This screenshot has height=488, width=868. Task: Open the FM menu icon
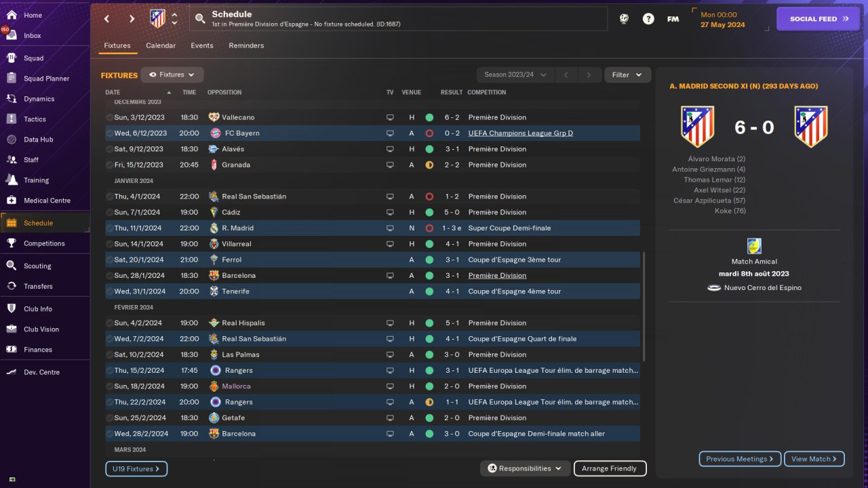click(x=673, y=19)
